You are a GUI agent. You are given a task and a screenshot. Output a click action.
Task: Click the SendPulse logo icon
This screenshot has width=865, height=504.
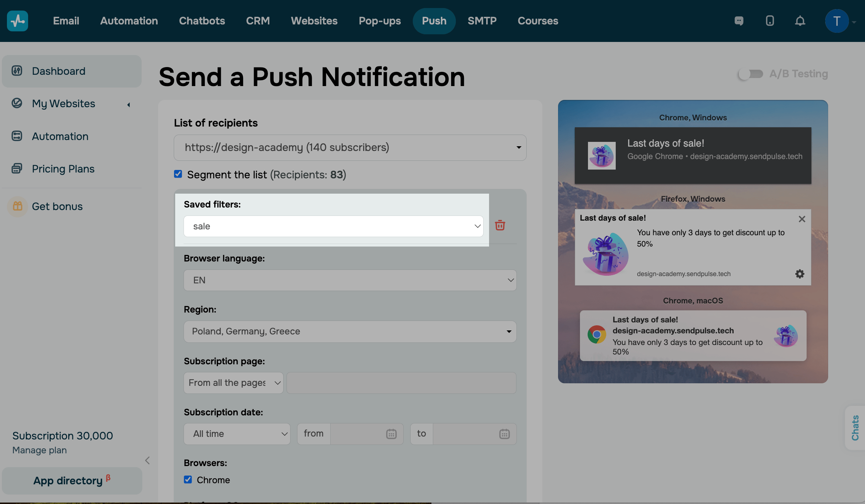18,21
